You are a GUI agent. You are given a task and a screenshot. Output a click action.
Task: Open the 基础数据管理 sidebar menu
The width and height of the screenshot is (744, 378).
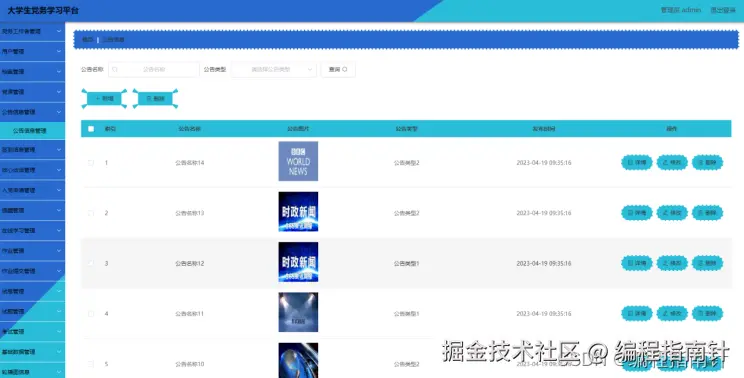click(x=32, y=352)
